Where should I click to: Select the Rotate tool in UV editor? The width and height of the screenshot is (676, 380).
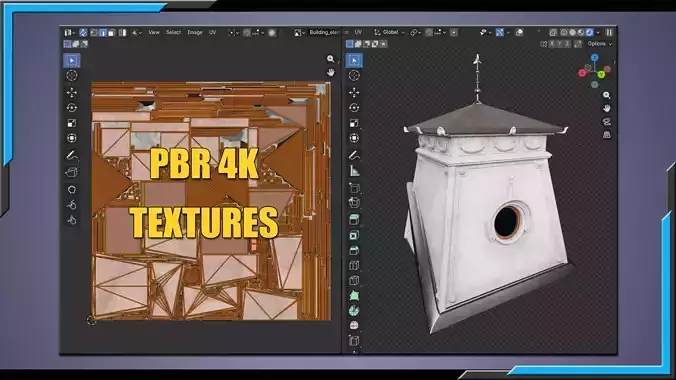72,108
